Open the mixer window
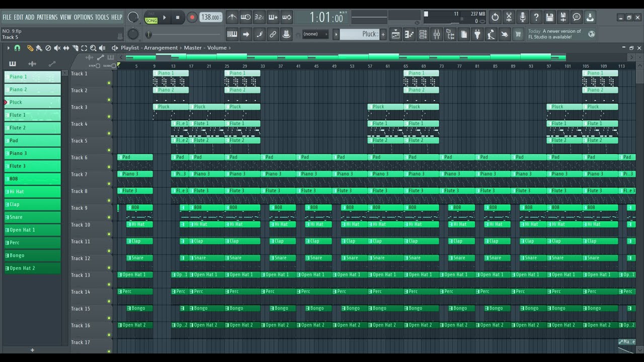The height and width of the screenshot is (362, 644). click(x=437, y=34)
